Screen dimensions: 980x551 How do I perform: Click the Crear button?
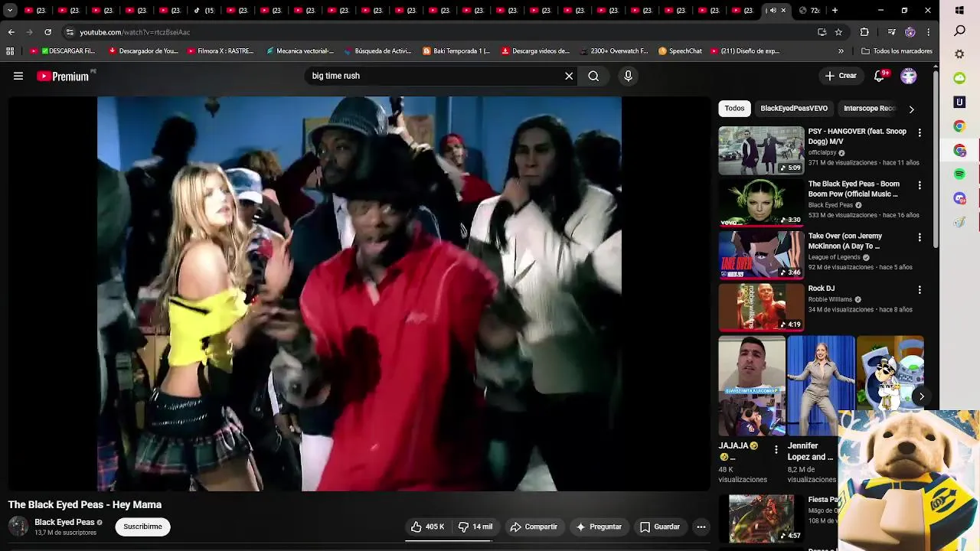tap(841, 76)
